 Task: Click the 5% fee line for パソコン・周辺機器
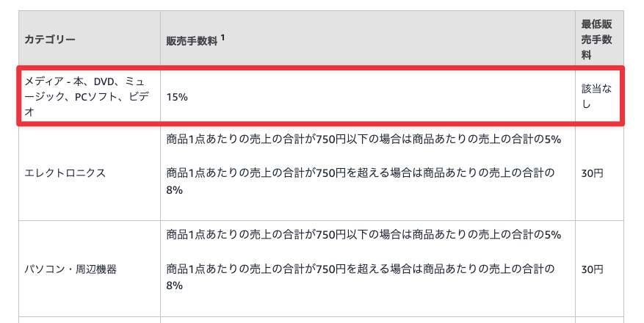point(363,235)
